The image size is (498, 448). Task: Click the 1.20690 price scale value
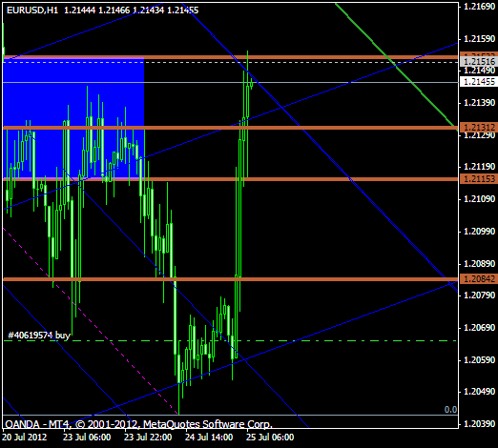pyautogui.click(x=479, y=328)
